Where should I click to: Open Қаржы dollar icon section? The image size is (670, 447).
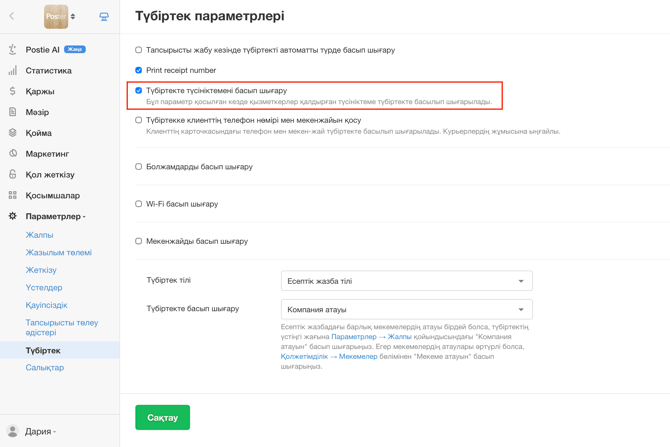click(x=13, y=91)
